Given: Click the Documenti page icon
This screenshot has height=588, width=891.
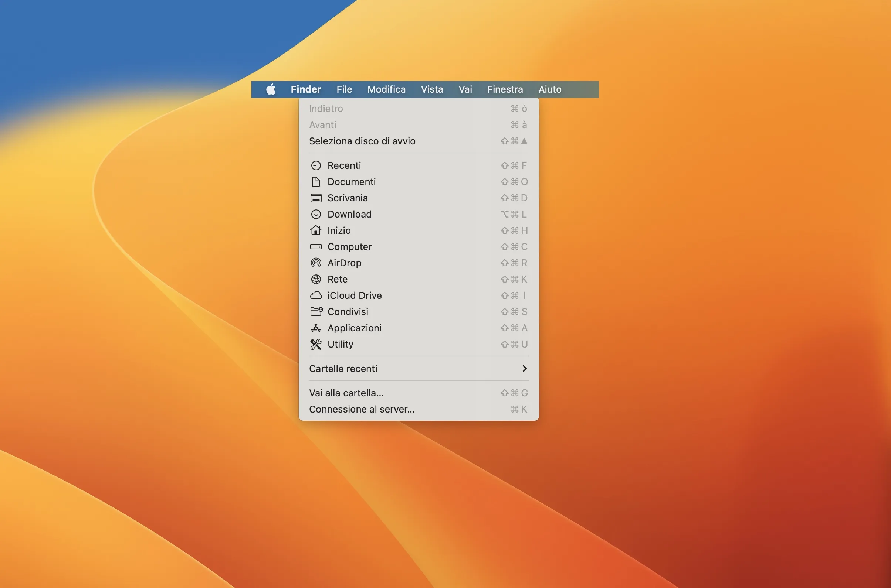Looking at the screenshot, I should coord(316,182).
